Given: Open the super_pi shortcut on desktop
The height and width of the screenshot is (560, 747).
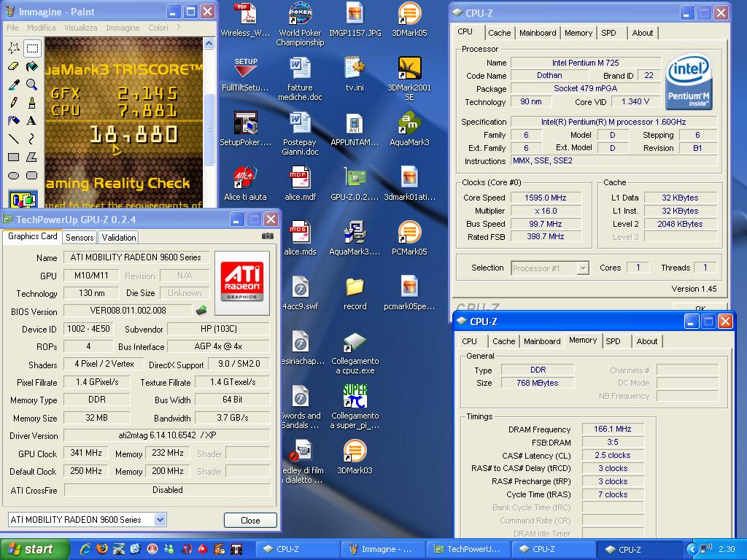Looking at the screenshot, I should pos(355,407).
